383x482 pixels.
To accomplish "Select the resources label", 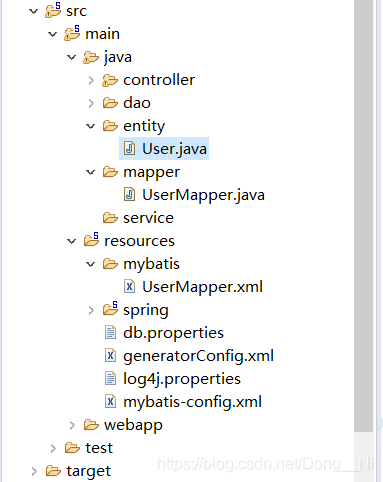I will pos(139,241).
